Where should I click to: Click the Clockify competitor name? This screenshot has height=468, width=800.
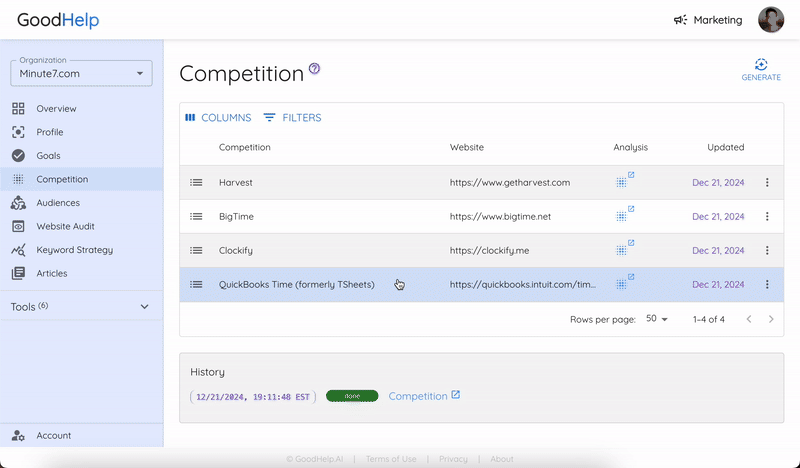236,251
